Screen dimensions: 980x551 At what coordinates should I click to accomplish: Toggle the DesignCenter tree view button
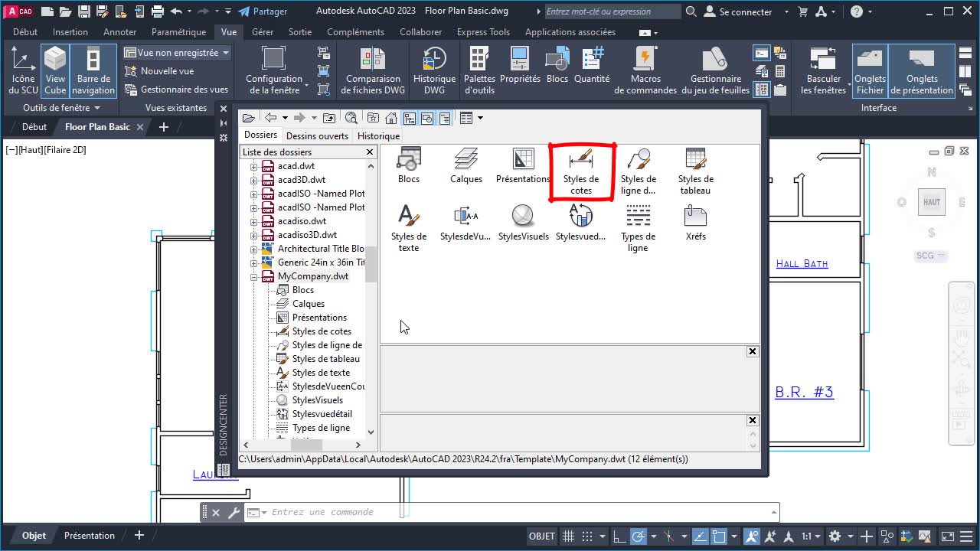(x=409, y=118)
